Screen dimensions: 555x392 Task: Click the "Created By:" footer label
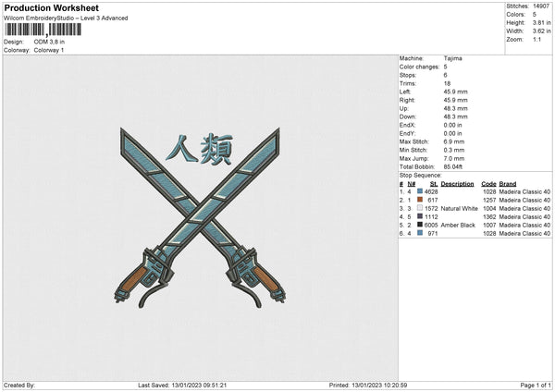point(19,385)
